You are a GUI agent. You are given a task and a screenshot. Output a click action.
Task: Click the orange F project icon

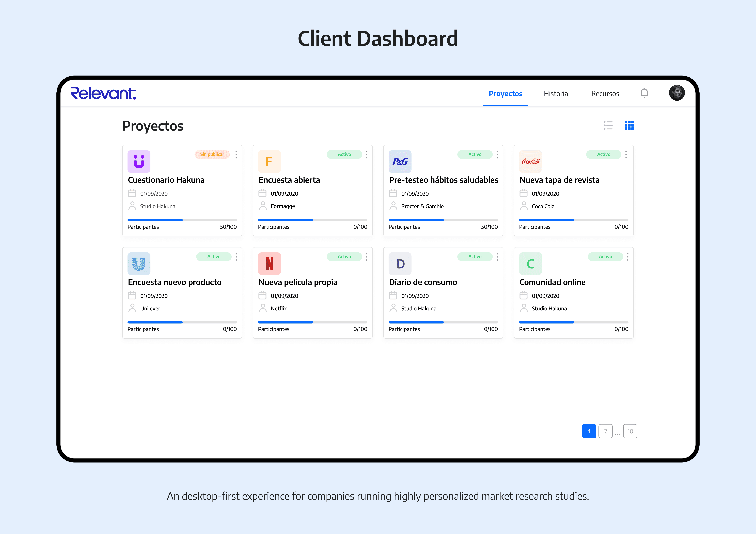(x=269, y=162)
